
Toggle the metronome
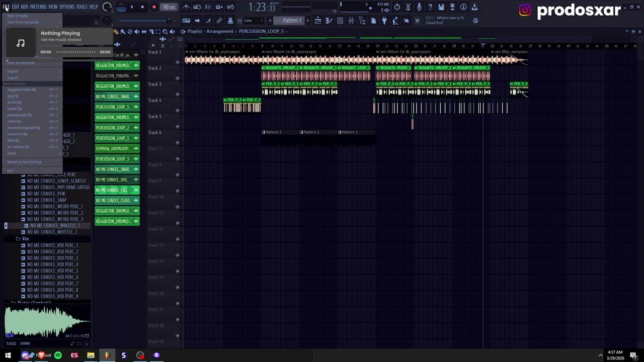186,7
